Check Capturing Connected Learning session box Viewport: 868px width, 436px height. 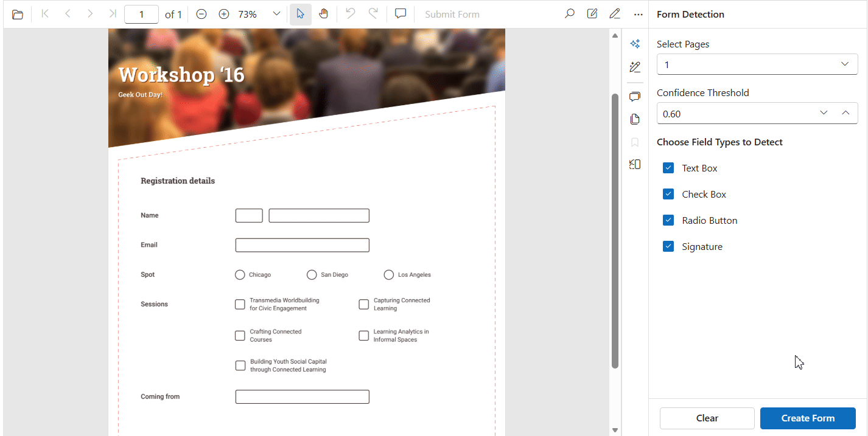point(364,304)
